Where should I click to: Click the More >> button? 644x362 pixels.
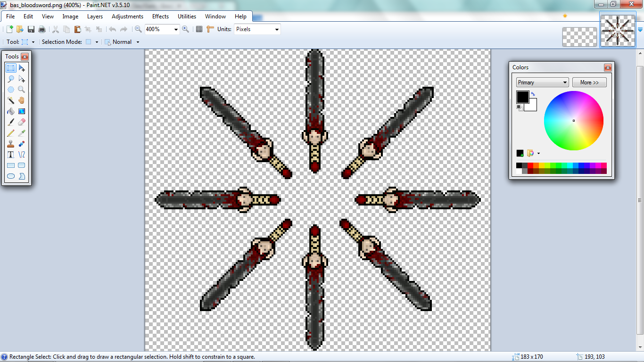[589, 82]
